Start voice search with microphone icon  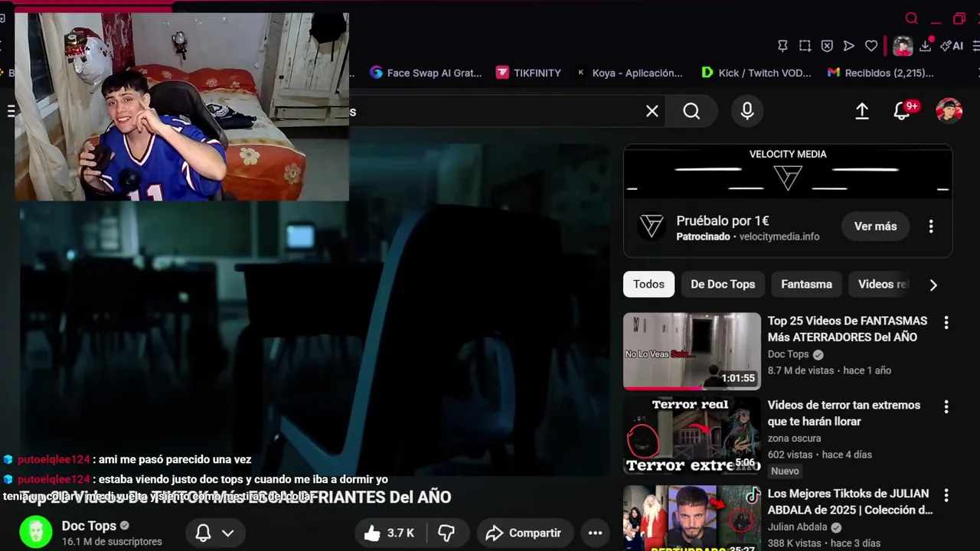(747, 112)
